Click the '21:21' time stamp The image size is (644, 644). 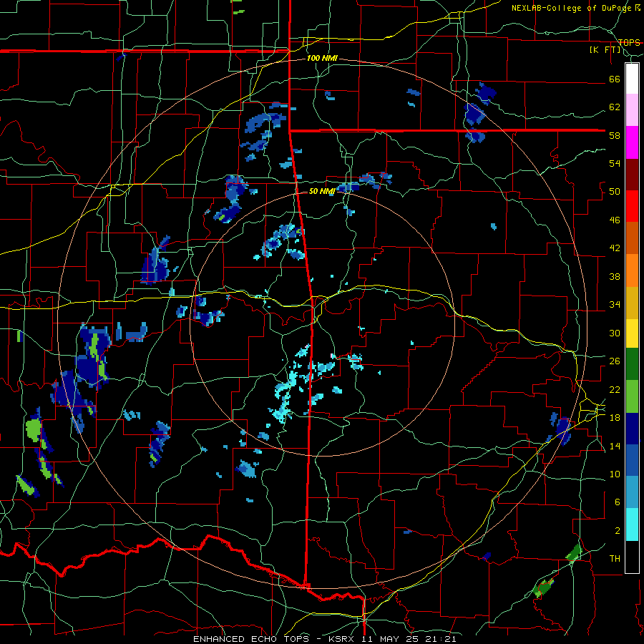pyautogui.click(x=442, y=639)
